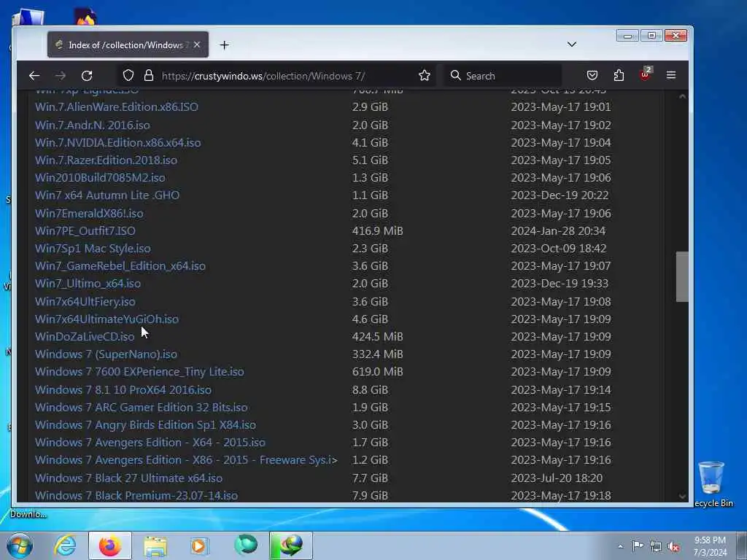747x560 pixels.
Task: Click the Win7Sp1 Mac Style.iso link
Action: coord(93,249)
